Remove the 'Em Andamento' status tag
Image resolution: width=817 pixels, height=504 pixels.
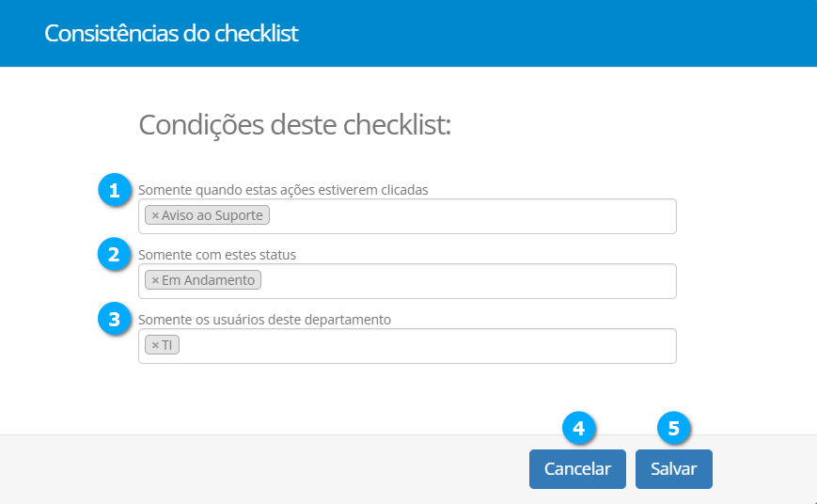point(155,281)
